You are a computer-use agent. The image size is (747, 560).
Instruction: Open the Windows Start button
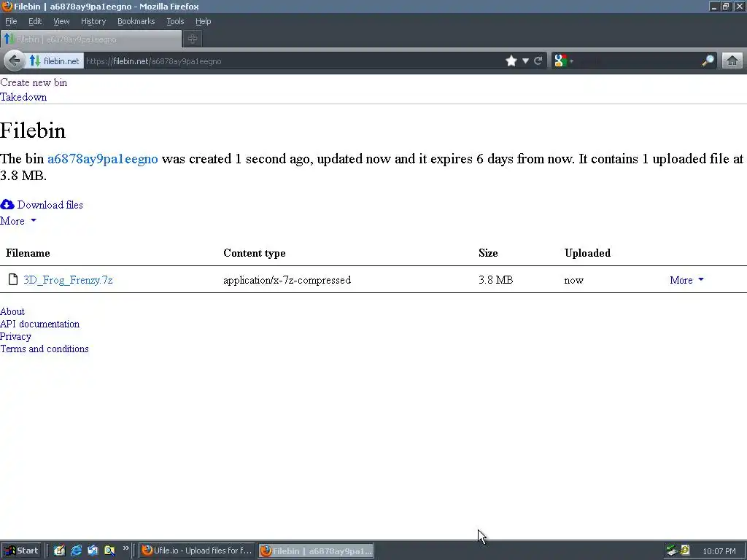coord(22,551)
